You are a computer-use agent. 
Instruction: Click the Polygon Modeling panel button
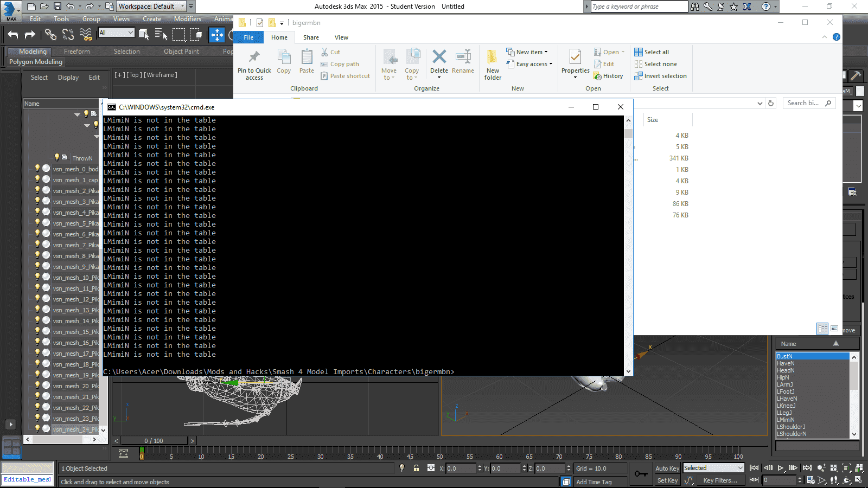36,62
